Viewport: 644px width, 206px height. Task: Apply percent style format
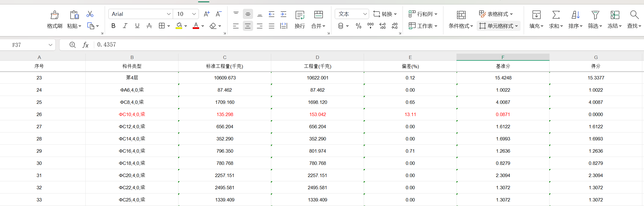coord(359,26)
